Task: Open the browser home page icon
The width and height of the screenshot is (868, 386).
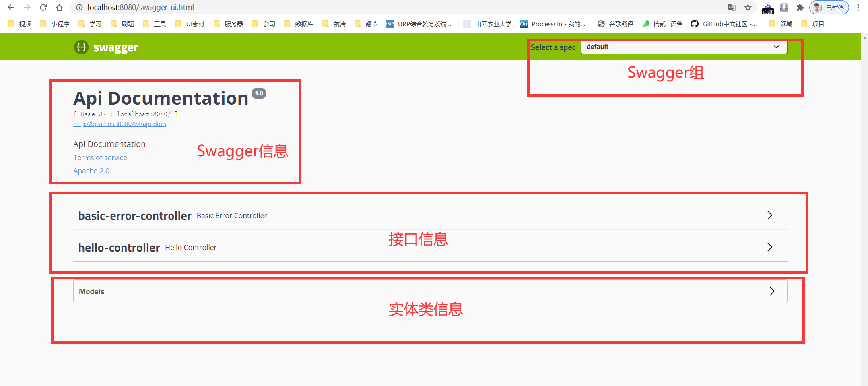Action: point(59,7)
